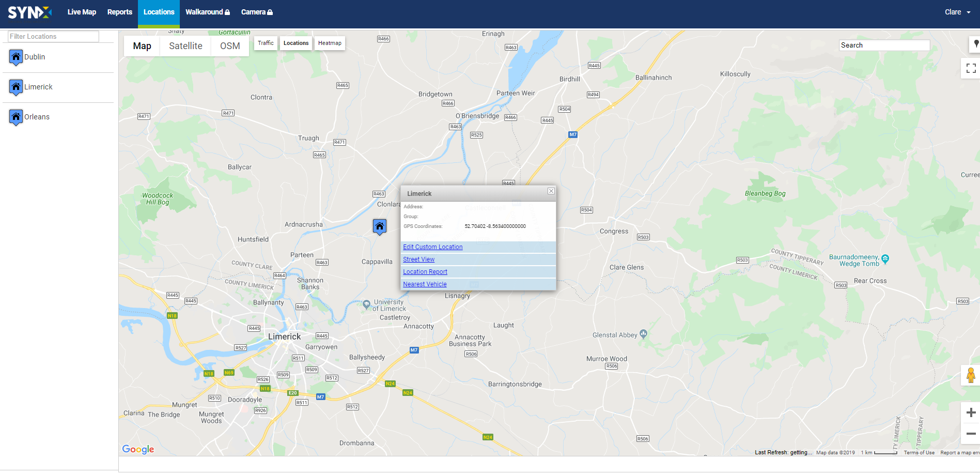Click Baurnadomeeny Wedge Tomb map pin
This screenshot has width=980, height=475.
click(885, 258)
